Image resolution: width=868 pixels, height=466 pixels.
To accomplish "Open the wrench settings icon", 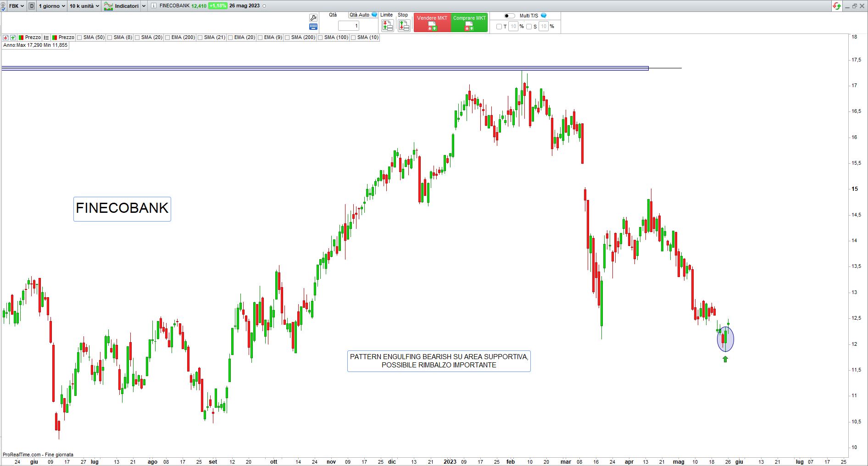I will [313, 17].
